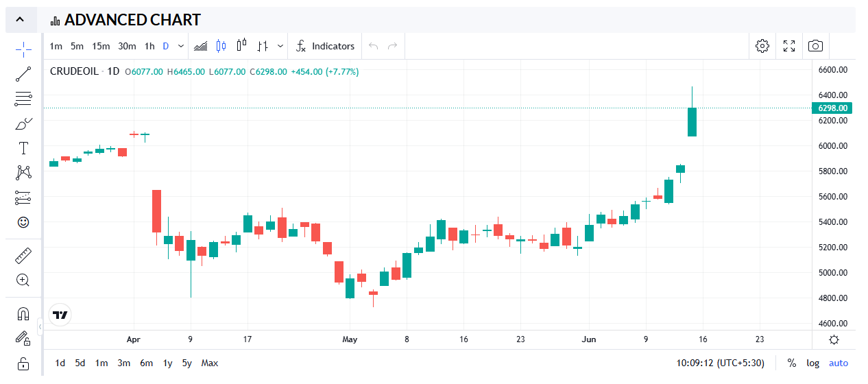868x384 pixels.
Task: Open chart settings gear
Action: tap(762, 46)
